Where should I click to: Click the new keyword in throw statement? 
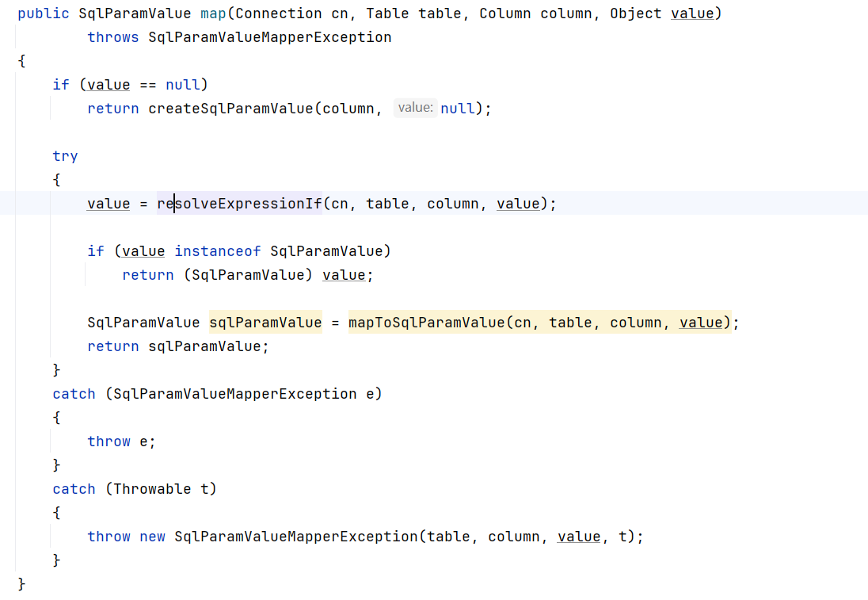tap(152, 537)
